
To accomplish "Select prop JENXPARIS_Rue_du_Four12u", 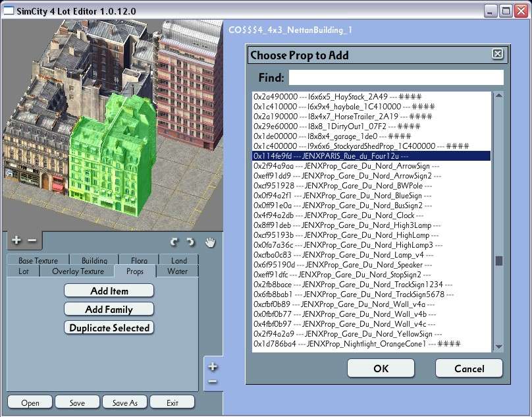I will click(371, 156).
